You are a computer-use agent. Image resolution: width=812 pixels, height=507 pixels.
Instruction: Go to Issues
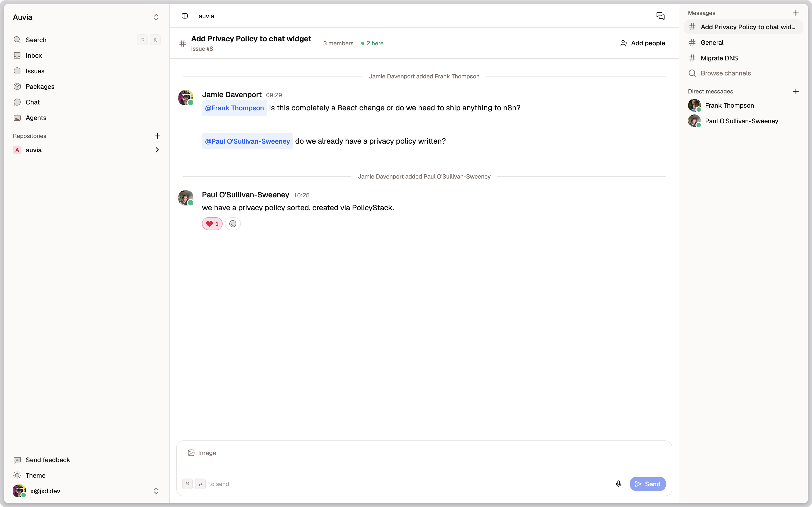click(x=86, y=71)
